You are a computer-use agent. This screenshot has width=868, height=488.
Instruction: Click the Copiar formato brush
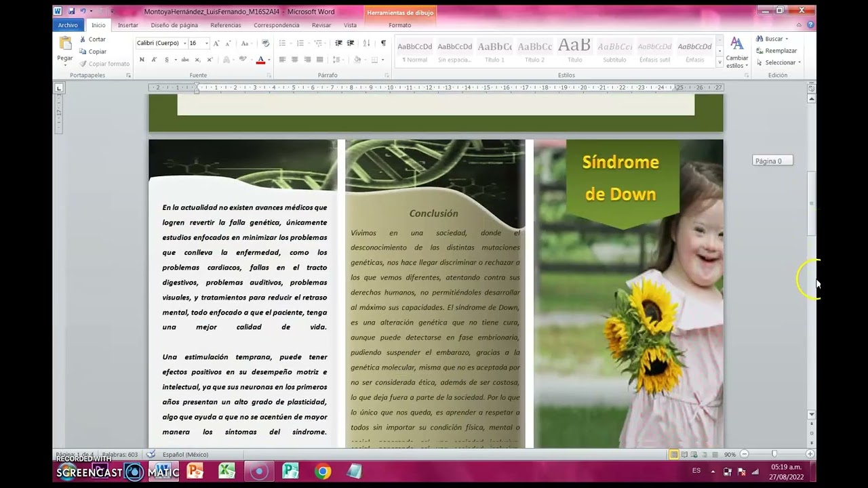[104, 64]
